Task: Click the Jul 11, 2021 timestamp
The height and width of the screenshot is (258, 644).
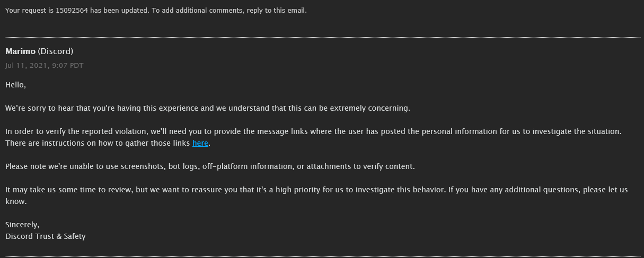Action: tap(44, 65)
